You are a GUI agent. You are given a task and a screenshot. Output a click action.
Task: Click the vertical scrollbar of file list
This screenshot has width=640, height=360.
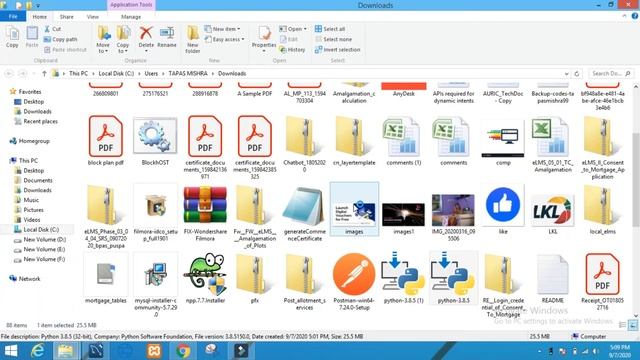point(636,180)
